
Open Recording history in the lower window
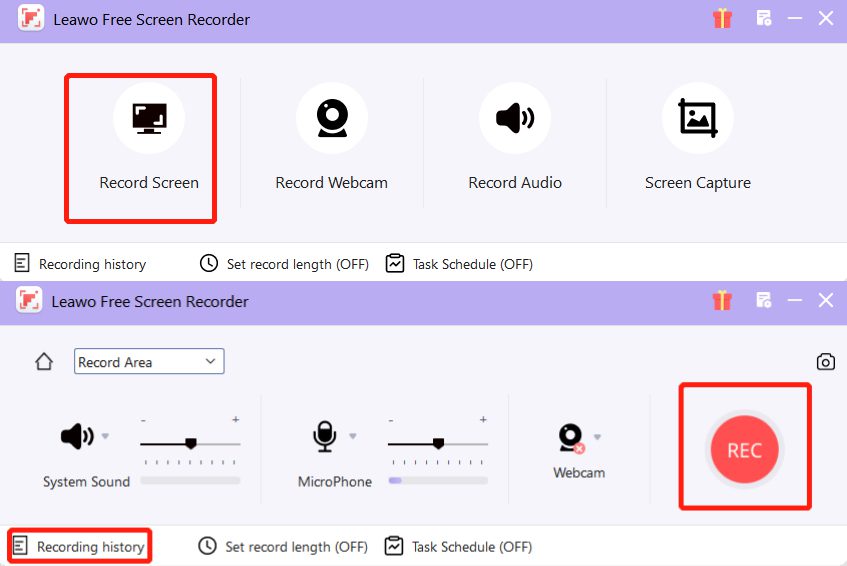(80, 547)
